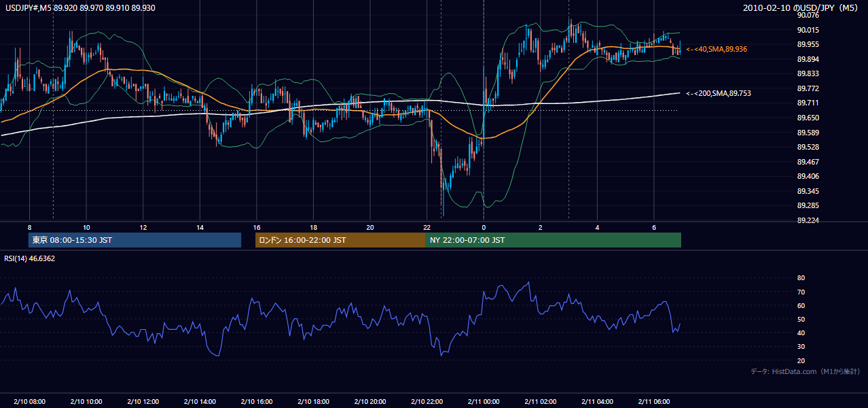868x408 pixels.
Task: Click hour tick 8 under the price chart
Action: (x=29, y=227)
